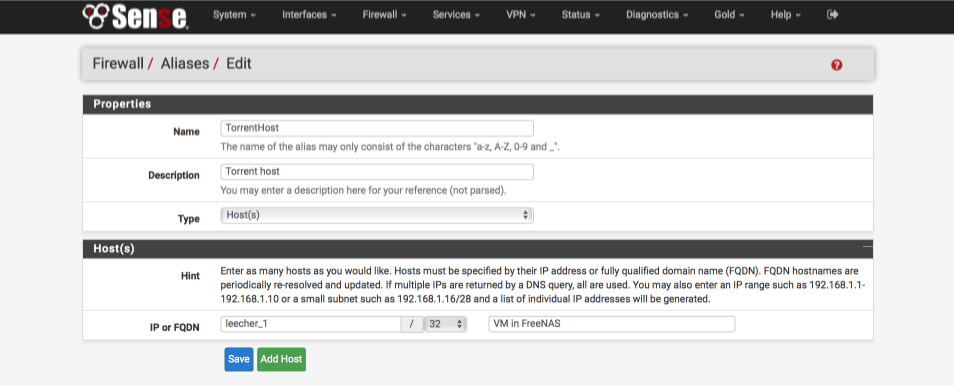
Task: Open the Firewall dropdown menu
Action: coord(385,15)
